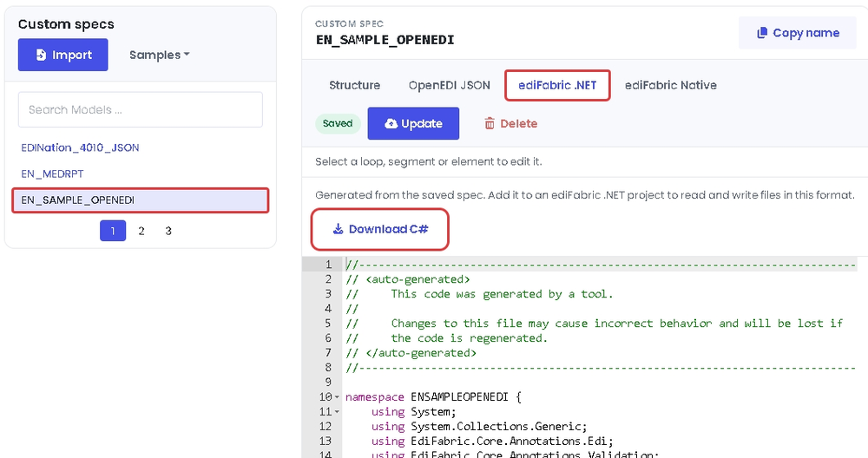Click the 'using EdiFabric.Core.Annotations.Edi;' line
868x458 pixels.
pos(492,442)
